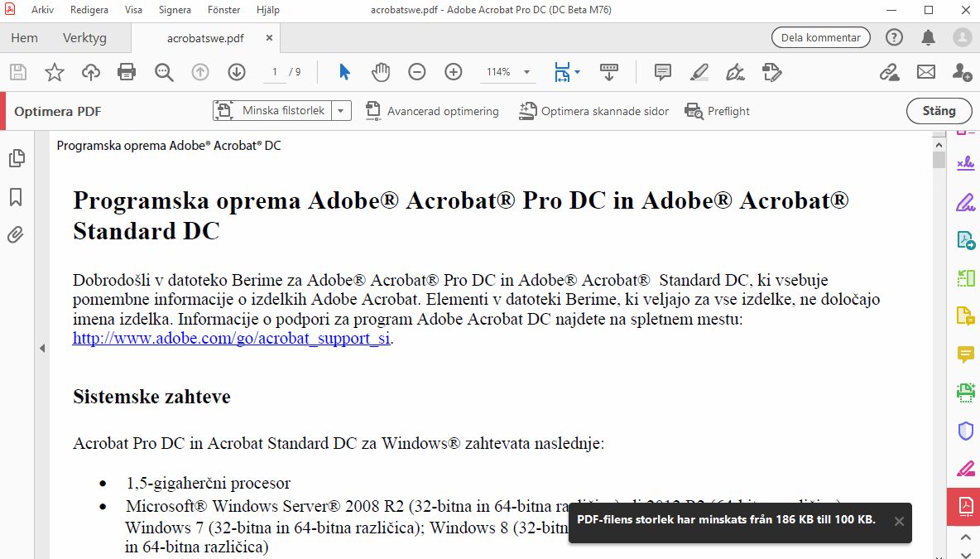Screen dimensions: 980x559
Task: Open the help question mark icon
Action: tap(895, 37)
